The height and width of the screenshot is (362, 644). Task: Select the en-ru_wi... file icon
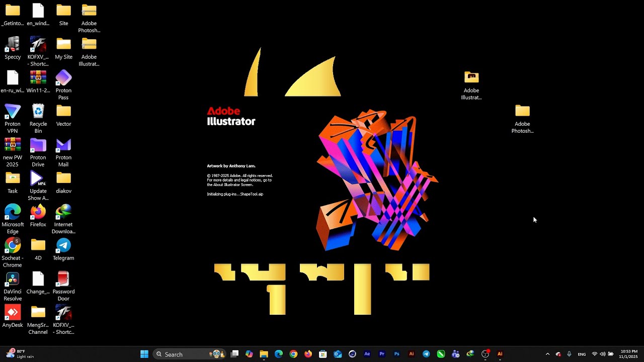(13, 82)
